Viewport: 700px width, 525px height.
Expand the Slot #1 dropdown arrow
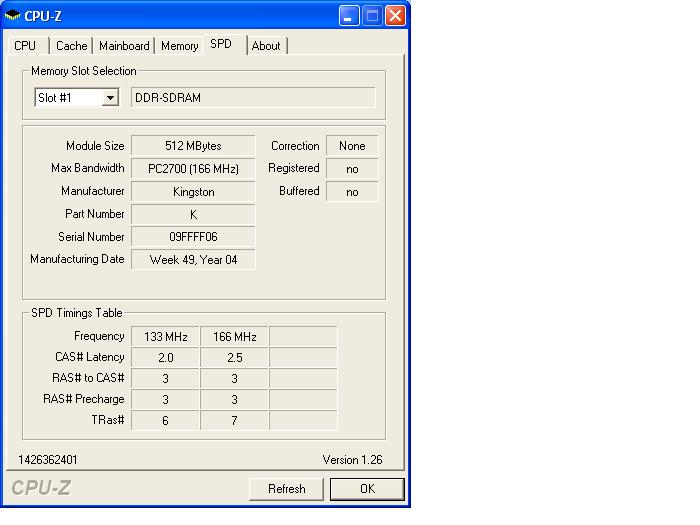point(110,97)
